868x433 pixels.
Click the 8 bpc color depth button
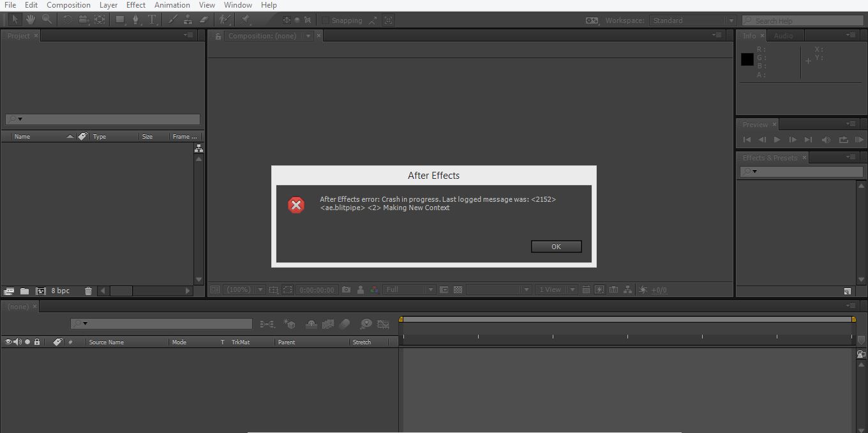point(61,291)
